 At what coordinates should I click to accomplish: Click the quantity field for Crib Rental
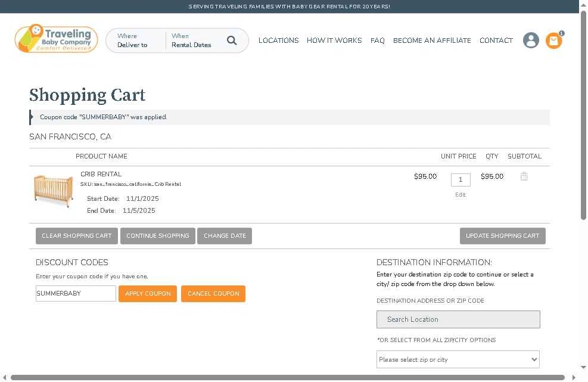pos(461,180)
